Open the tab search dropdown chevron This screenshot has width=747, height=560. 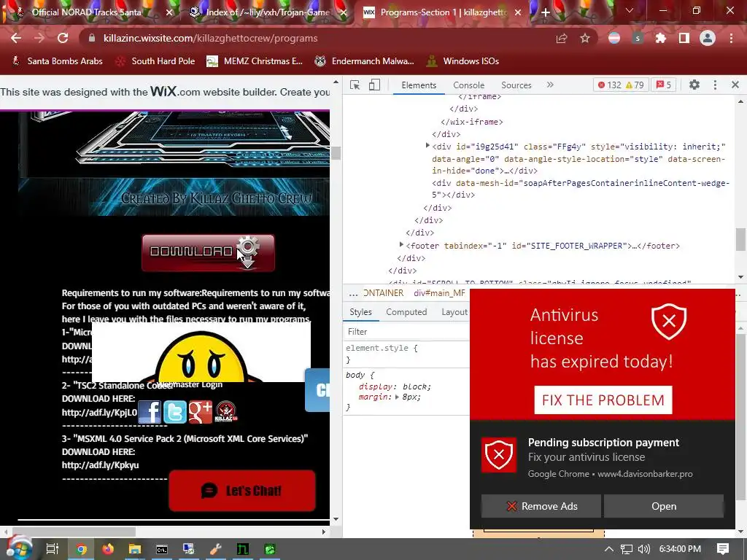(630, 10)
